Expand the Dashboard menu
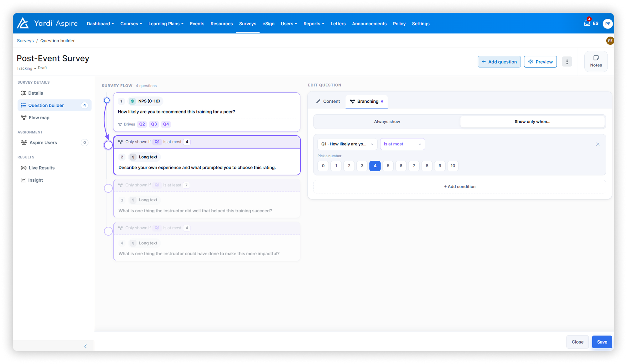Image resolution: width=627 pixels, height=364 pixels. [x=100, y=24]
